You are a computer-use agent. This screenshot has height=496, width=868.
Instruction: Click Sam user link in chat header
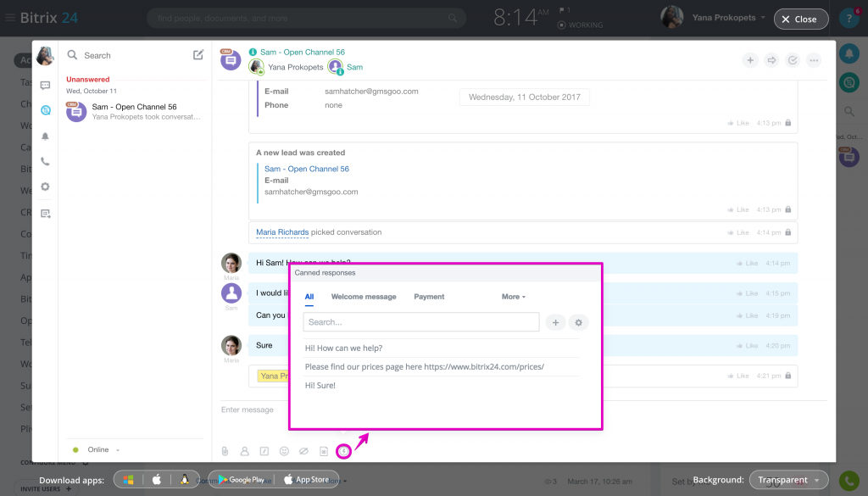click(355, 67)
